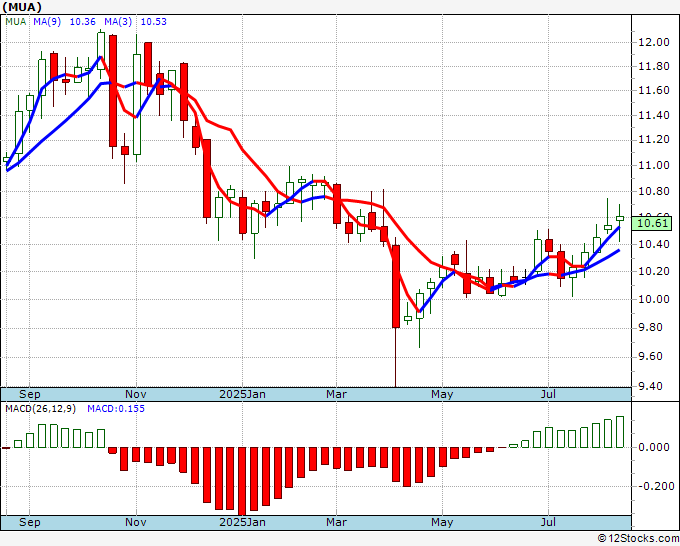This screenshot has height=546, width=680.
Task: Click the 11.60 price axis label
Action: click(x=654, y=90)
